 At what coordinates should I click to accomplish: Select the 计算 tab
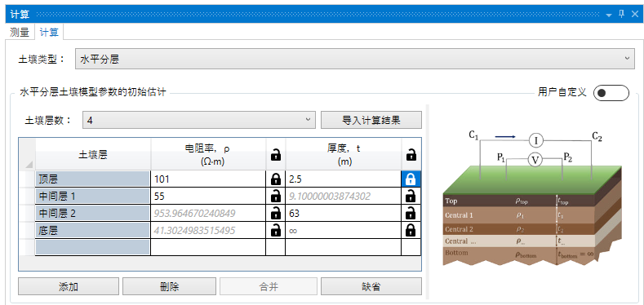coord(49,32)
